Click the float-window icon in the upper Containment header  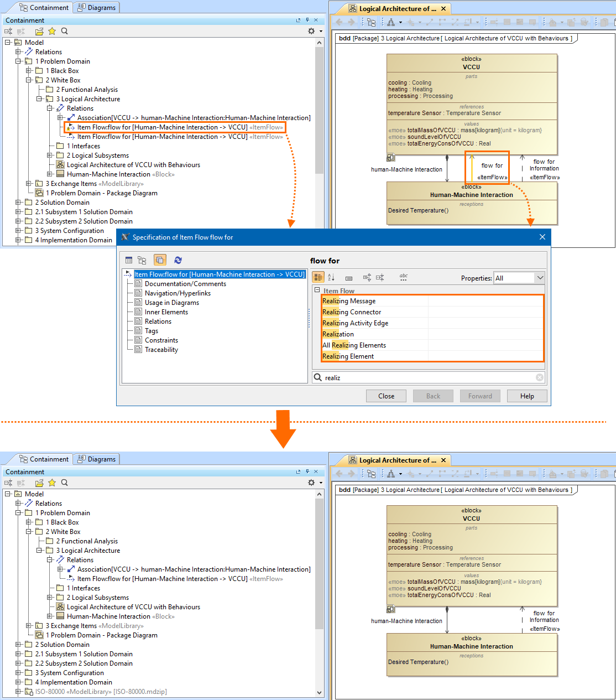click(x=299, y=20)
